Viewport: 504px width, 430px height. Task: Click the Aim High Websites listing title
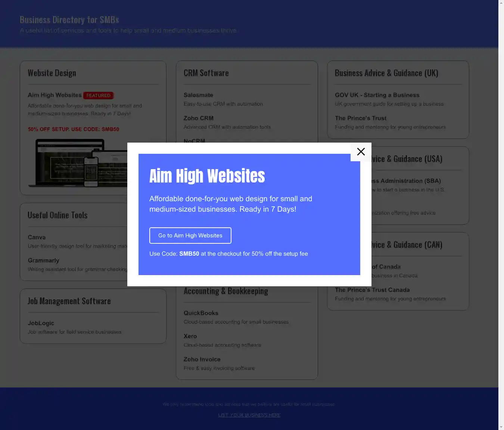[55, 95]
